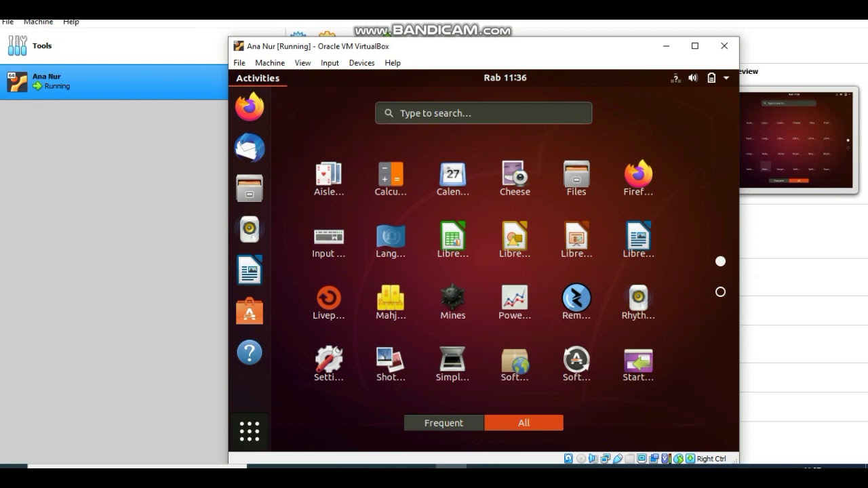
Task: Open the Calendar app
Action: 452,179
